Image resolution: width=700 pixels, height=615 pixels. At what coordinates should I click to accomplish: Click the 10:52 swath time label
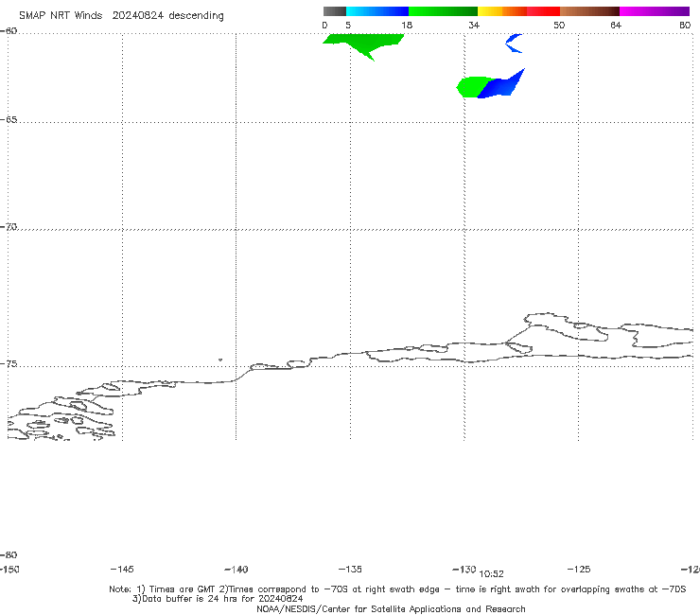click(x=491, y=574)
